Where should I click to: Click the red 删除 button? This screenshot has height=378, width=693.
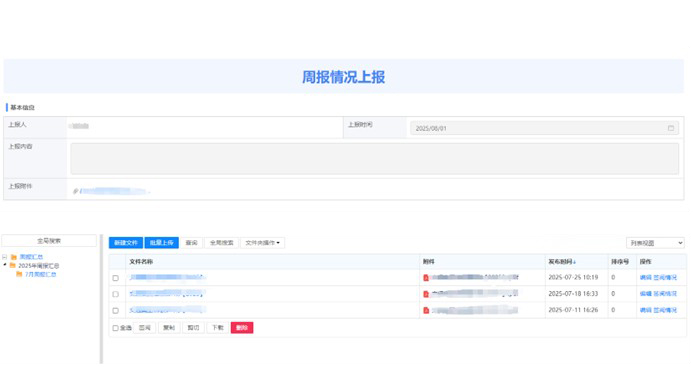click(x=242, y=328)
